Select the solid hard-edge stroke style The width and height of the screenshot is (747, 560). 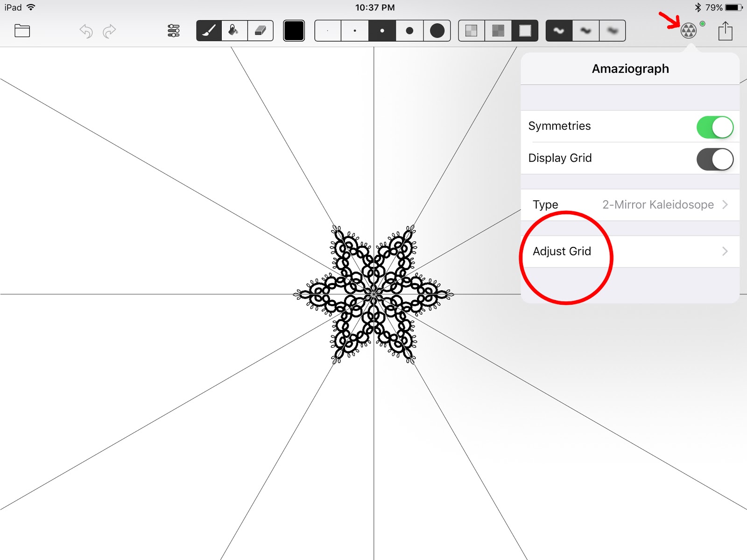click(x=558, y=30)
